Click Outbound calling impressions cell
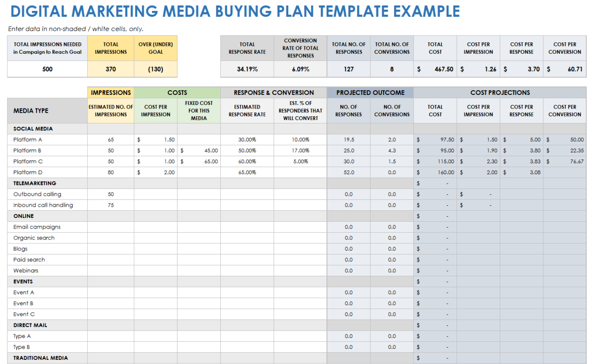Screen dimensions: 593x364 coord(111,194)
